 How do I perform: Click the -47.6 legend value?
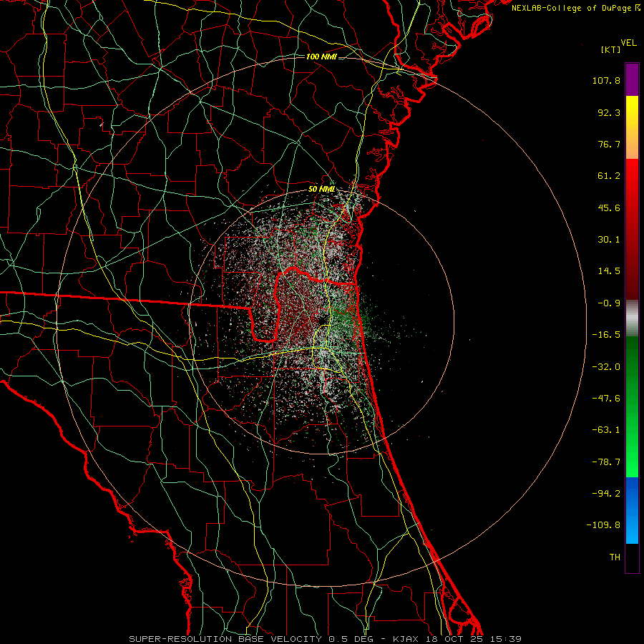[606, 399]
